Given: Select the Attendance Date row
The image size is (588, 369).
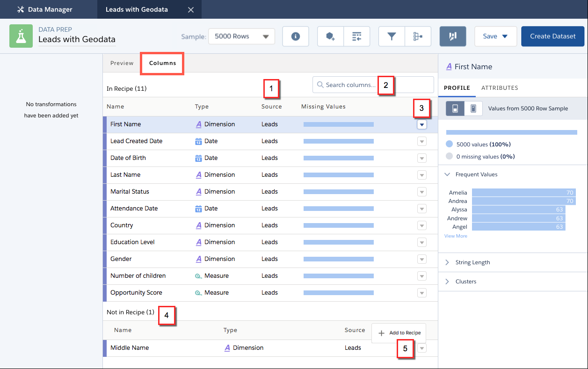Looking at the screenshot, I should [x=270, y=209].
